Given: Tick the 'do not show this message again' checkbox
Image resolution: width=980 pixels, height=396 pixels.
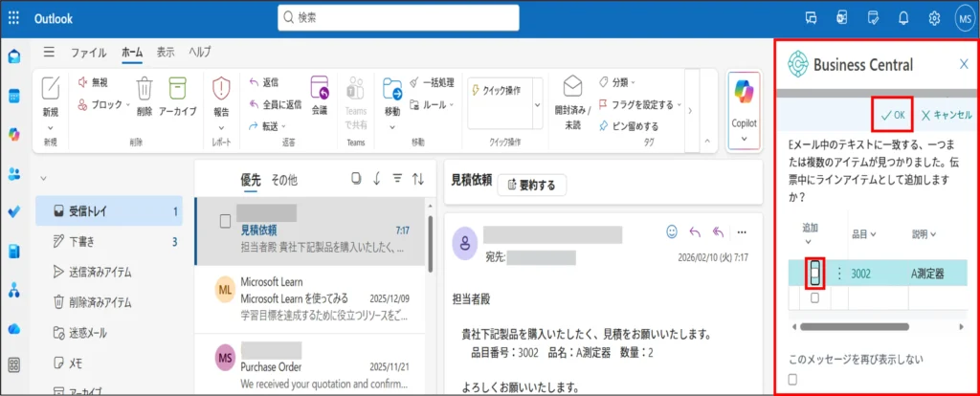Looking at the screenshot, I should 792,379.
